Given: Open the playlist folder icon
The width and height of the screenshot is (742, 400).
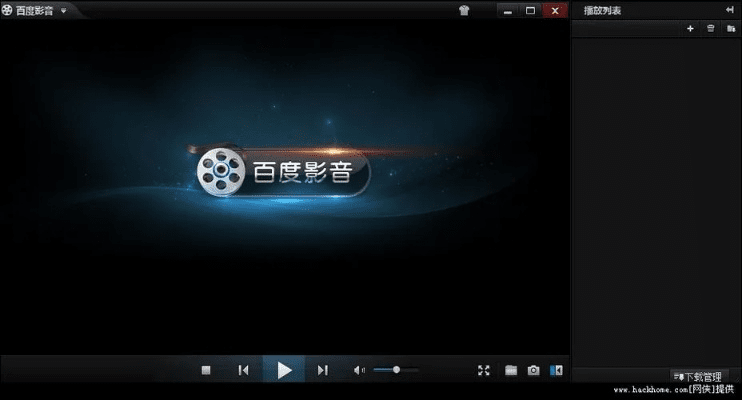Looking at the screenshot, I should (x=731, y=29).
